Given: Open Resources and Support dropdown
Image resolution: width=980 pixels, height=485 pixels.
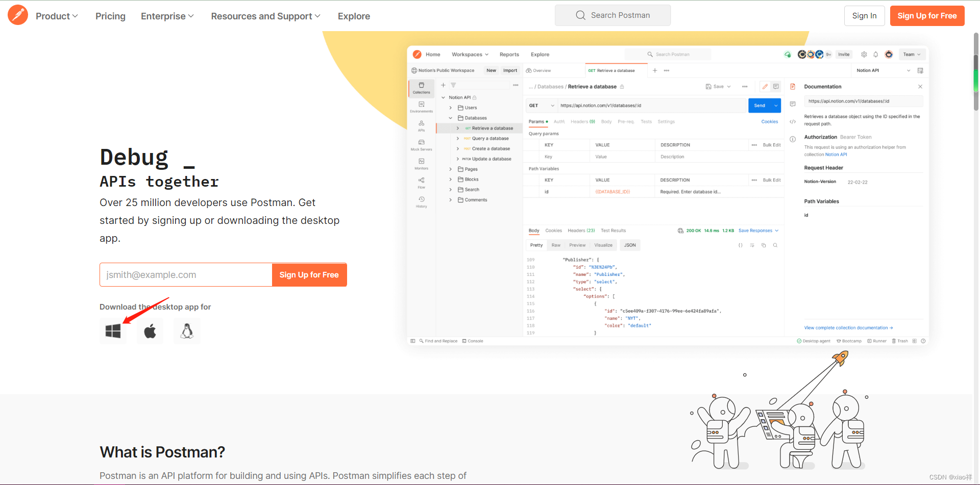Looking at the screenshot, I should [x=266, y=16].
